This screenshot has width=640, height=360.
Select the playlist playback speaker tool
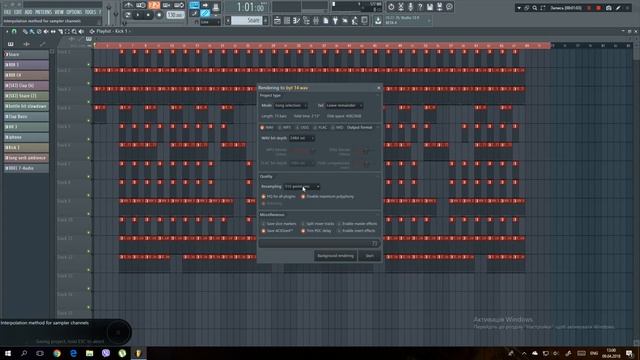(x=81, y=31)
